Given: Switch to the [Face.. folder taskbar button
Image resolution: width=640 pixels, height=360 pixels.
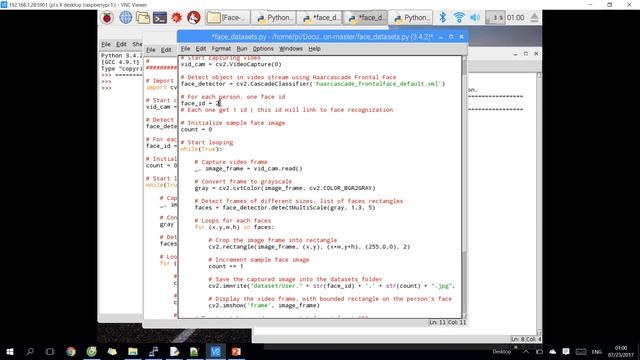Looking at the screenshot, I should pyautogui.click(x=227, y=18).
